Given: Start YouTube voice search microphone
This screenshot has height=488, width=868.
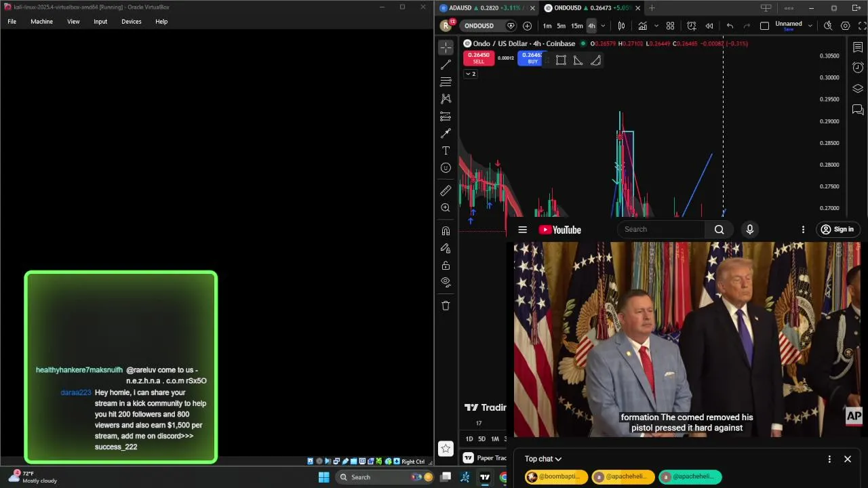Looking at the screenshot, I should [x=750, y=230].
